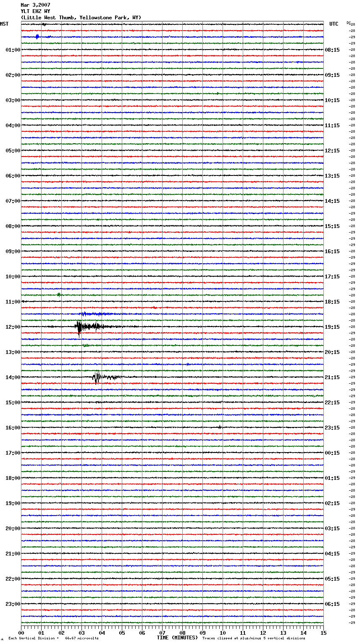Click the green spike just above the 11:00 trace
This screenshot has width=357, height=644.
59,295
